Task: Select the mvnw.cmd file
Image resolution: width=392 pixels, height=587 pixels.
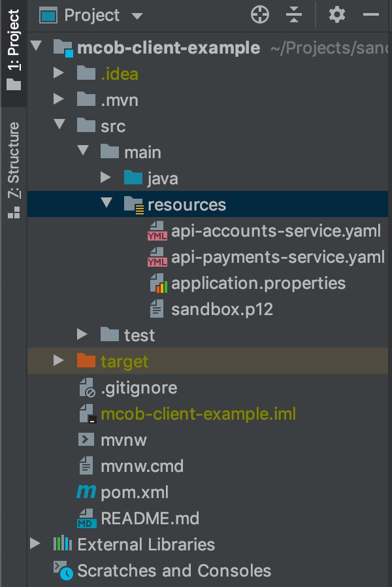Action: 142,466
